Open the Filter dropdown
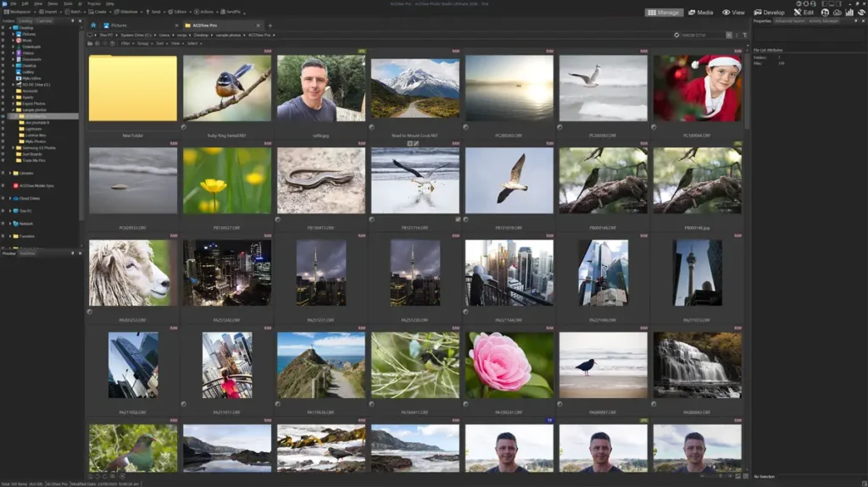This screenshot has width=868, height=487. tap(126, 43)
